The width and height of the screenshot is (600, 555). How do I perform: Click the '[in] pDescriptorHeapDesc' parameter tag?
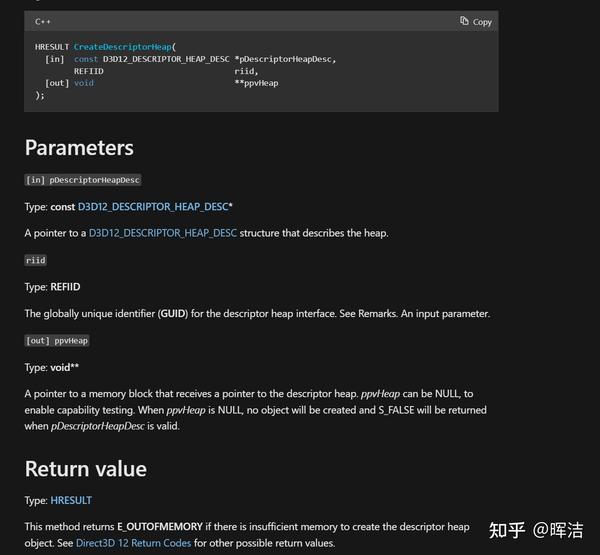click(83, 180)
